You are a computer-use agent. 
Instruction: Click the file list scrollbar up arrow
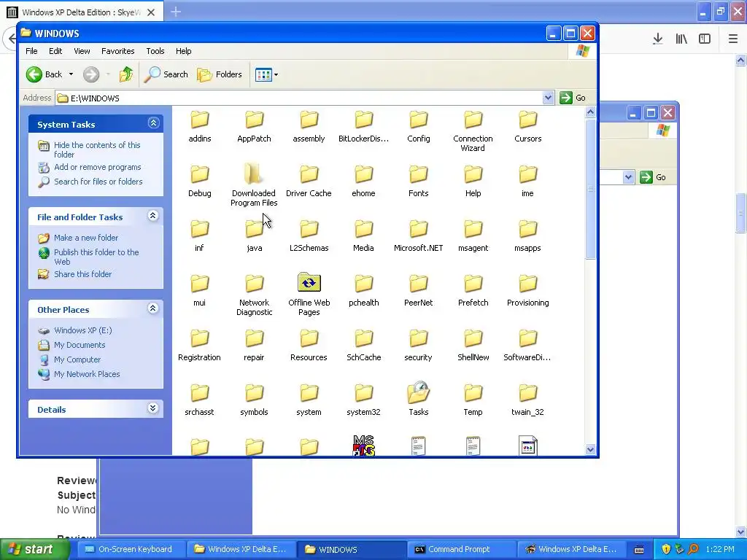point(590,112)
